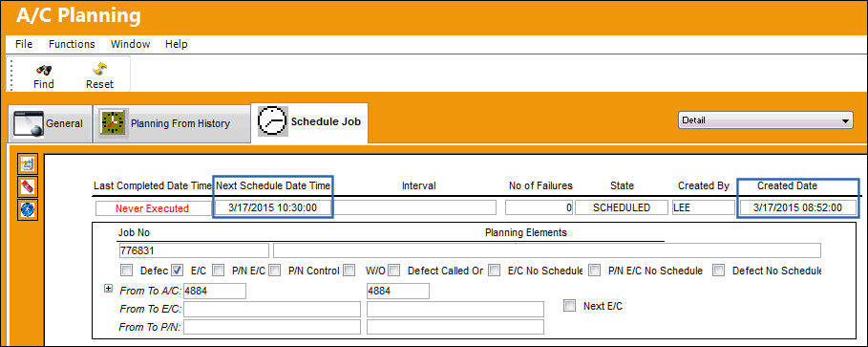Tick checkbox left of P/N E/C No Schedule
Screen dimensions: 868x347
point(595,271)
